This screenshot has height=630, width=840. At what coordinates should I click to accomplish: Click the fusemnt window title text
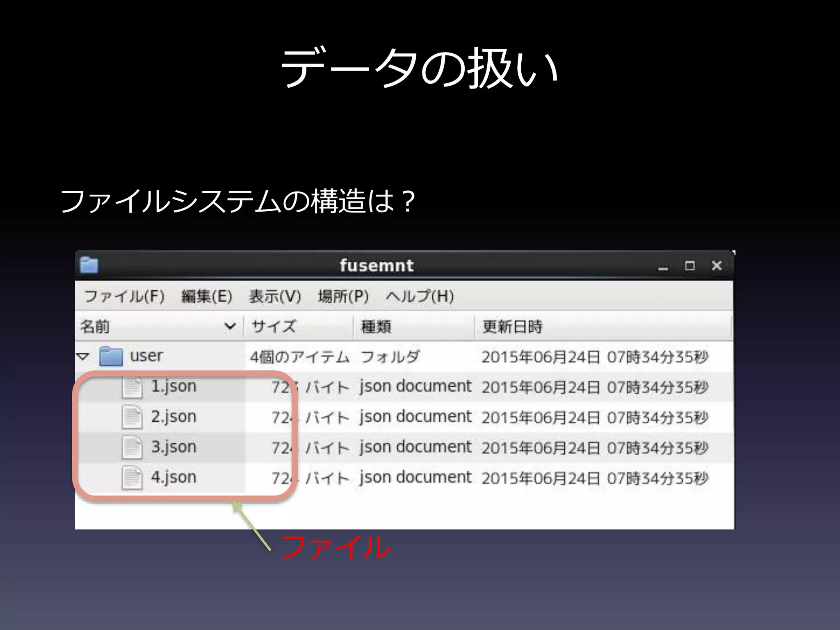tap(377, 265)
